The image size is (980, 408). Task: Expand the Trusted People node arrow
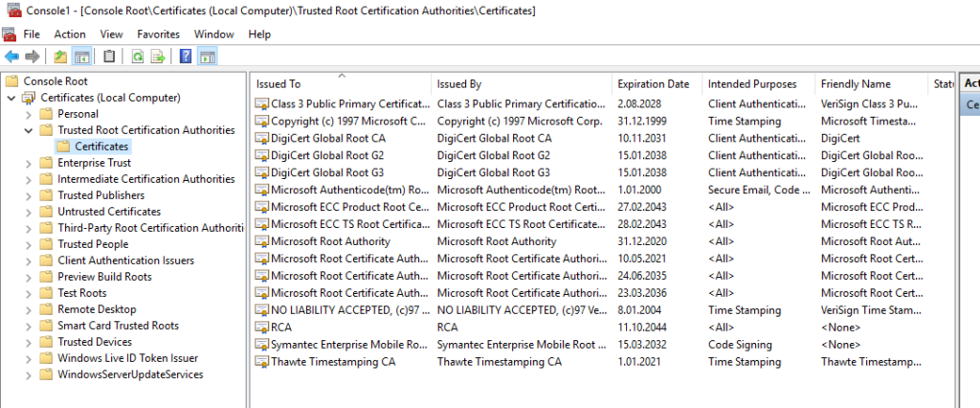click(x=28, y=244)
